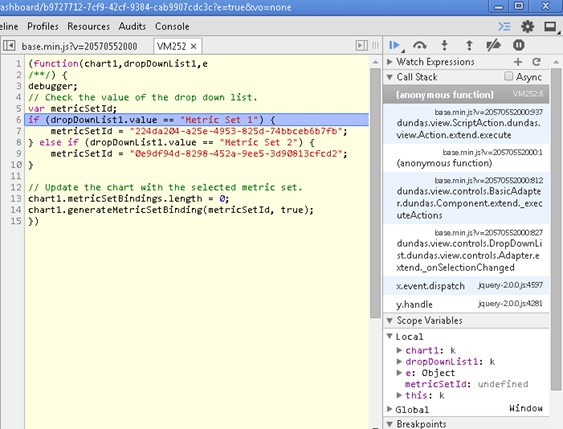The width and height of the screenshot is (563, 429).
Task: Expand the chart1 variable
Action: pos(399,350)
